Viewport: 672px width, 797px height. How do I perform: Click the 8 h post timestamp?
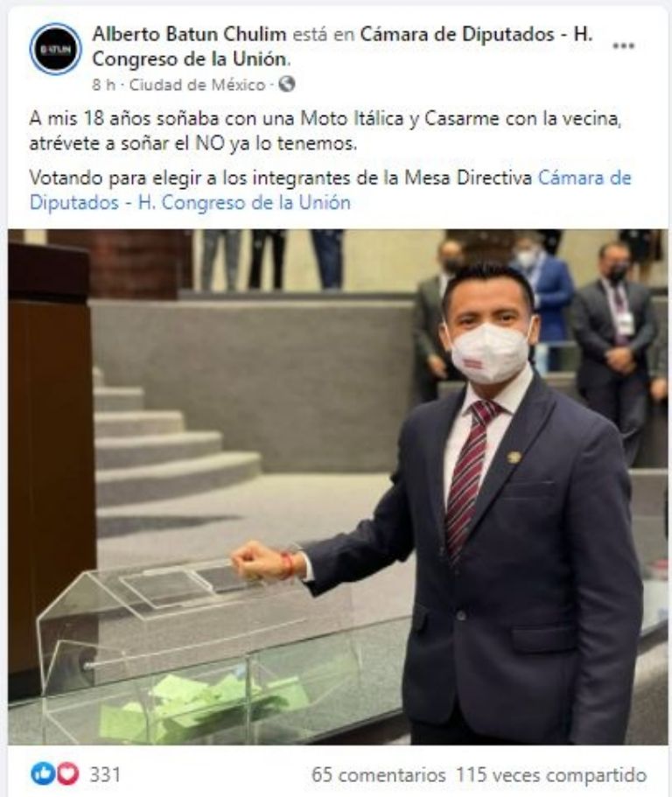click(x=104, y=84)
